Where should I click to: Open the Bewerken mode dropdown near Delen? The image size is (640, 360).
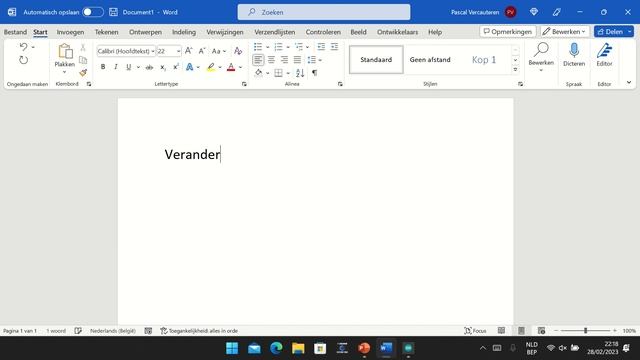[565, 31]
